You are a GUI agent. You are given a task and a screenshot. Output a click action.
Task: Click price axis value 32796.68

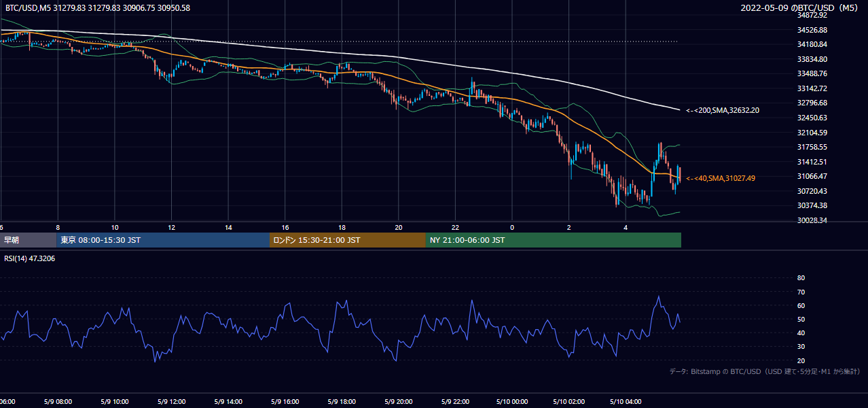coord(812,103)
